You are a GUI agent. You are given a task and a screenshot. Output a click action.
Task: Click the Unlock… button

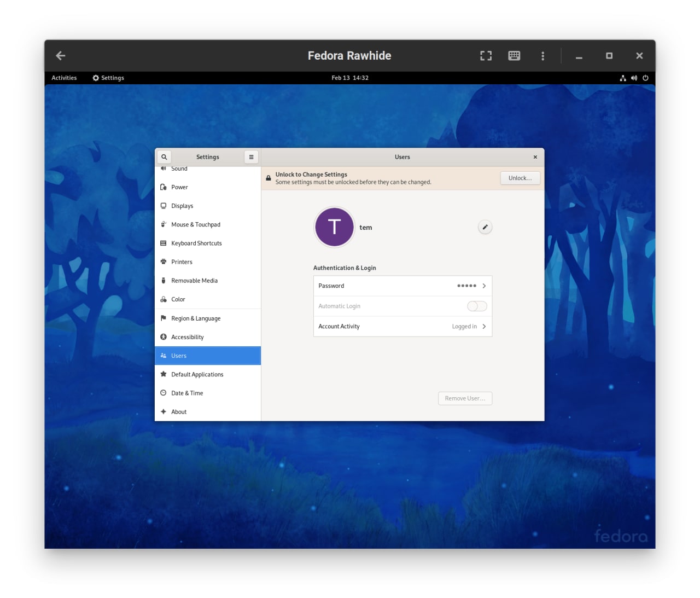click(520, 178)
